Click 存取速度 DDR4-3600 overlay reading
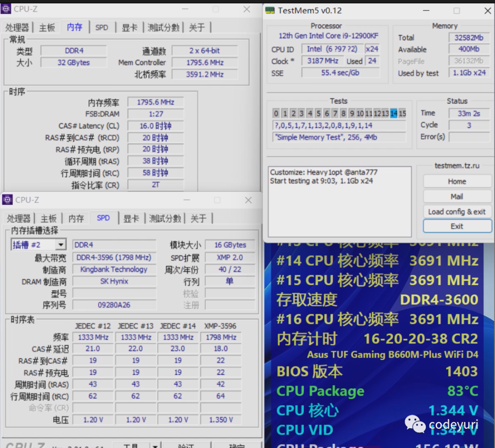The height and width of the screenshot is (448, 495). tap(377, 300)
